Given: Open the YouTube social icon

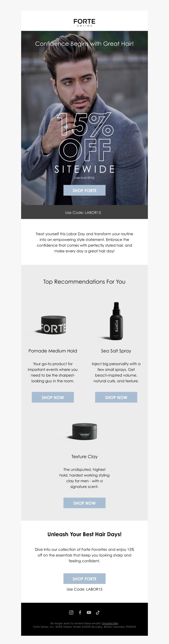Looking at the screenshot, I should pos(89,612).
